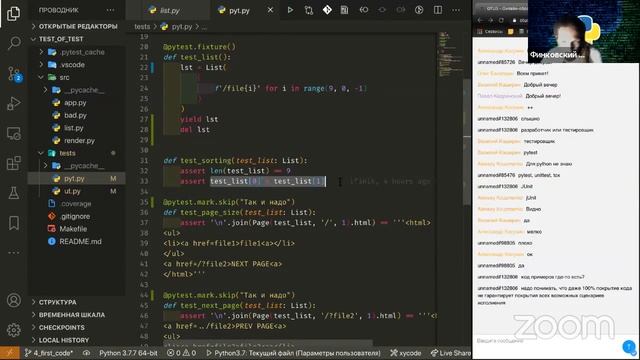Open the Accounts menu icon

13,300
